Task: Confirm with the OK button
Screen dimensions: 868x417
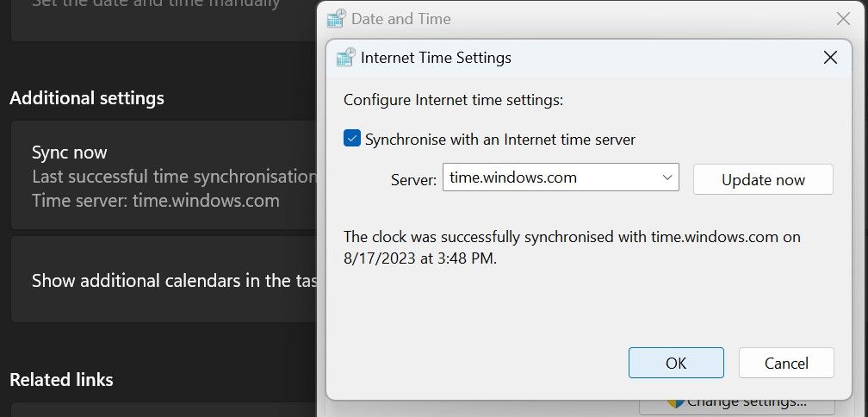Action: [676, 363]
